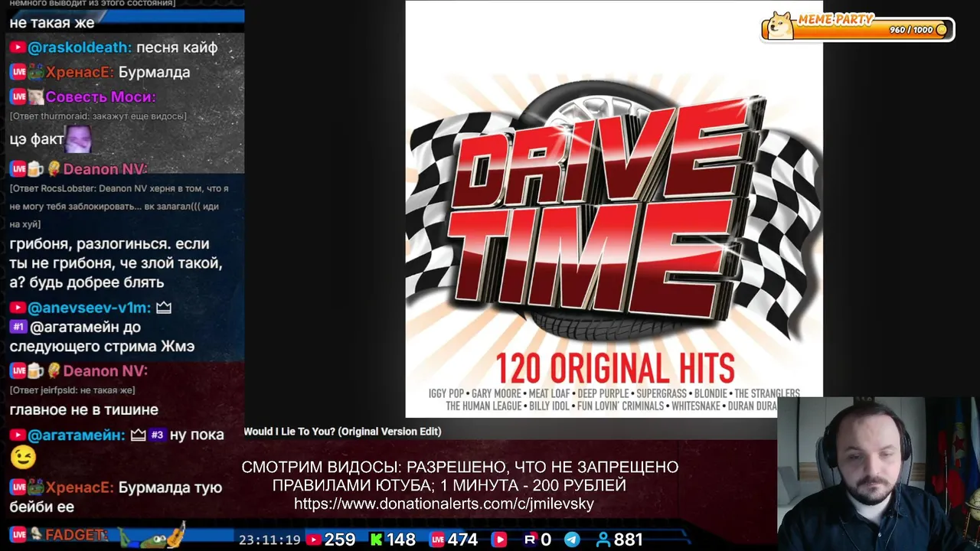Click the #1 rank badge
This screenshot has width=980, height=551.
pos(18,327)
